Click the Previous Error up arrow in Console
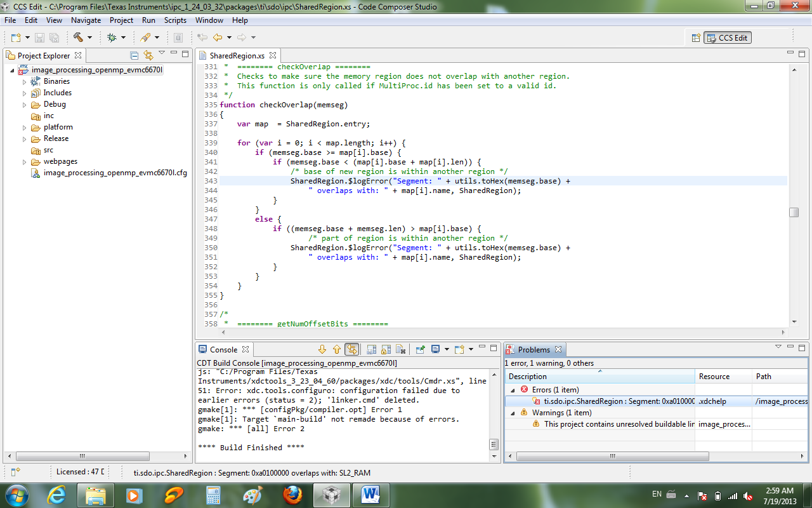The width and height of the screenshot is (812, 508). tap(337, 349)
